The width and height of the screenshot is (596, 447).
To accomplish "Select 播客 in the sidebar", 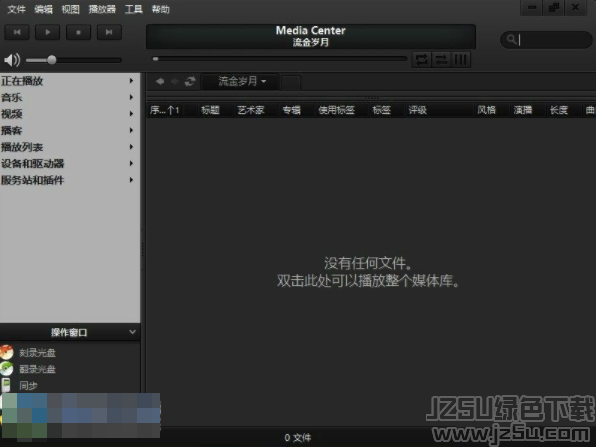I will [x=11, y=131].
